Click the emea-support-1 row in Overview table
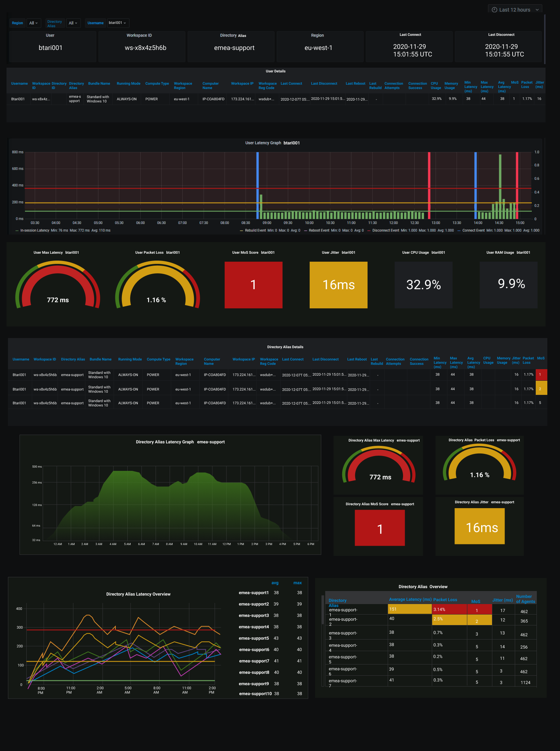 tap(430, 609)
